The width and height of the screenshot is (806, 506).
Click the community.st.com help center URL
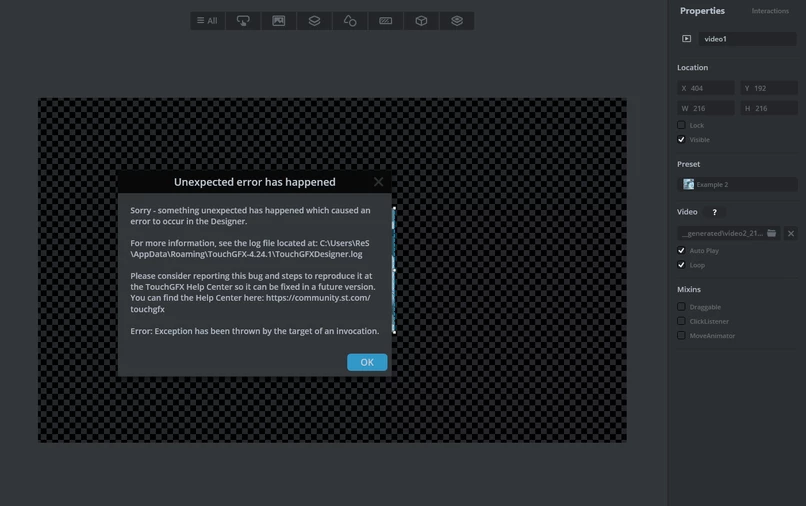(x=250, y=303)
